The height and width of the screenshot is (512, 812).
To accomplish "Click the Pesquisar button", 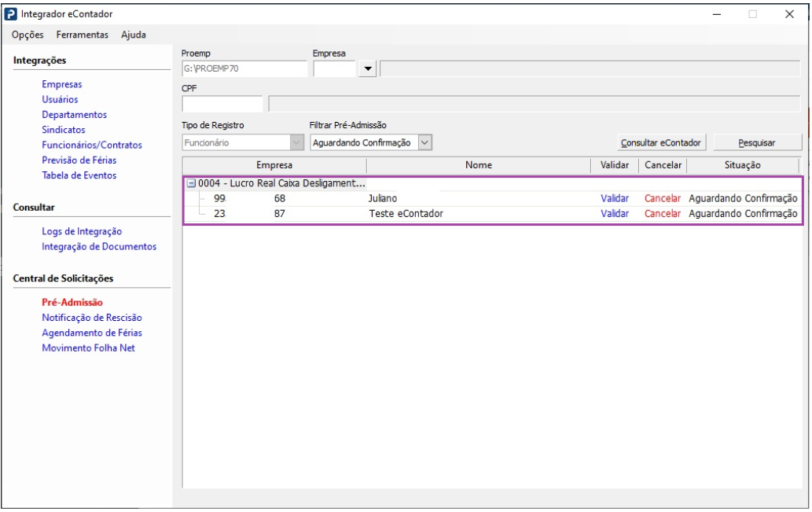I will 757,142.
